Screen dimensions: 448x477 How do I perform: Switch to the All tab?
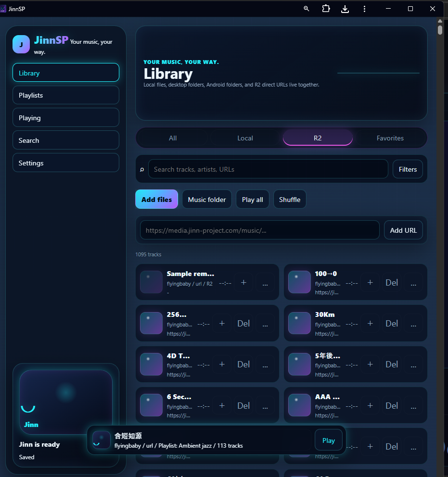(x=173, y=138)
